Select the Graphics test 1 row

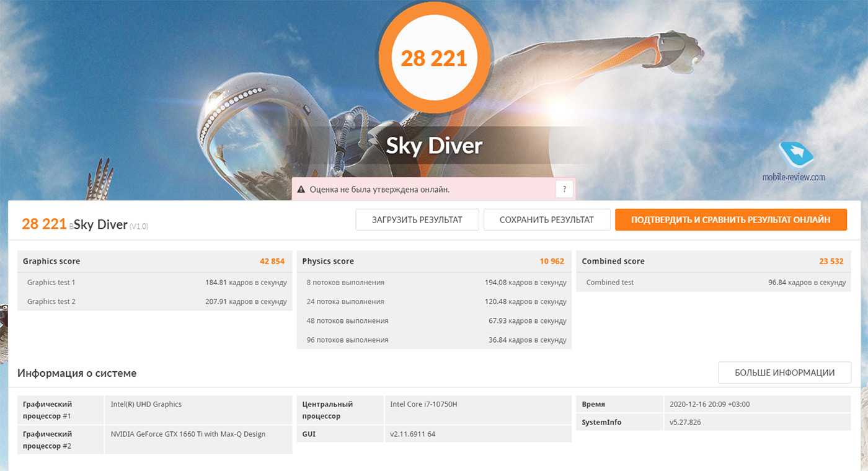point(155,282)
